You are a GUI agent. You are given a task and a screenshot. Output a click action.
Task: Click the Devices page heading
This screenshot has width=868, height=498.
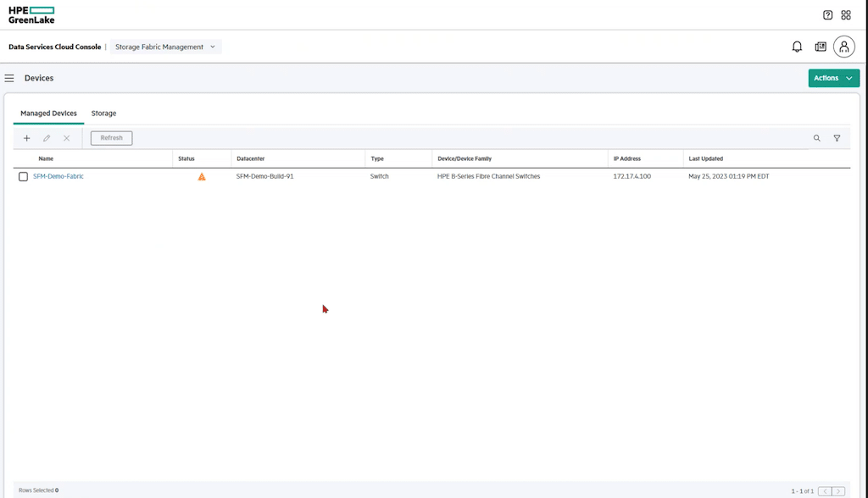pos(39,78)
